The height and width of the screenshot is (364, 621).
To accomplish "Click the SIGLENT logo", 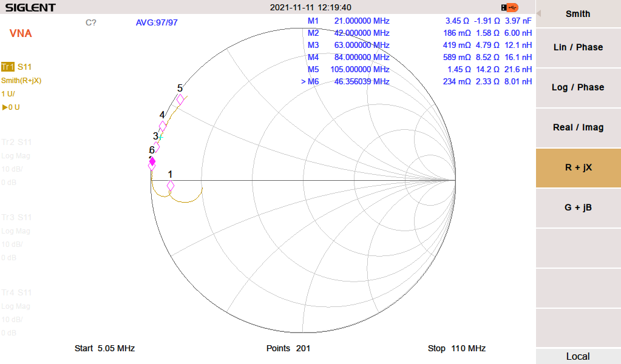I will [30, 7].
